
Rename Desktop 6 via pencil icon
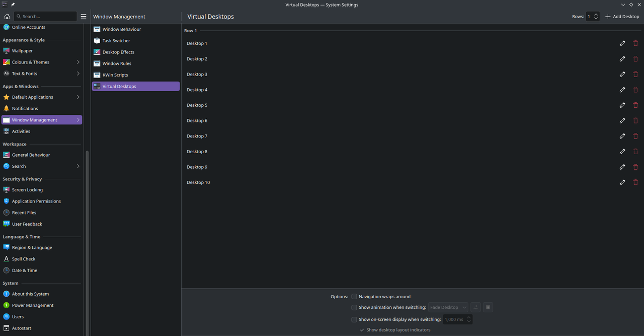pyautogui.click(x=622, y=120)
